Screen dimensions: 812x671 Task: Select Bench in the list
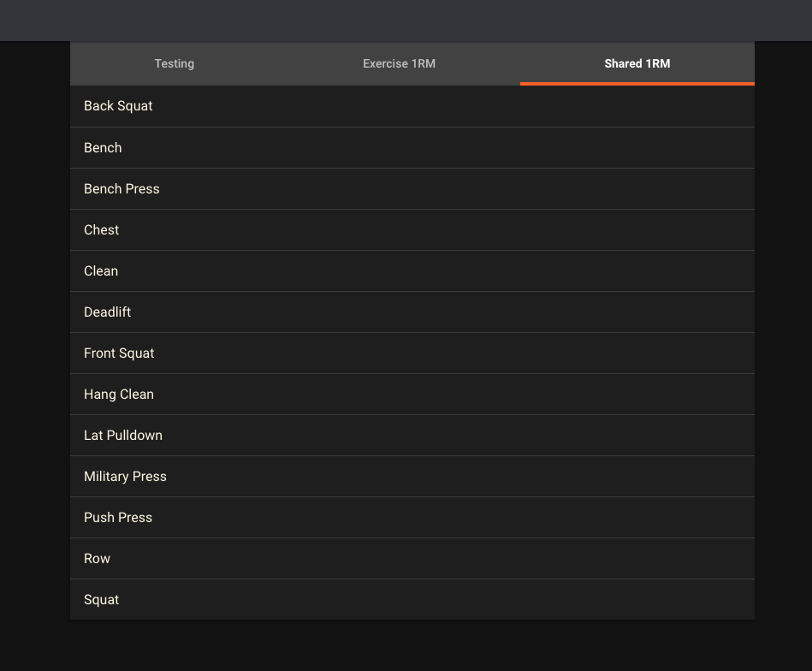412,148
